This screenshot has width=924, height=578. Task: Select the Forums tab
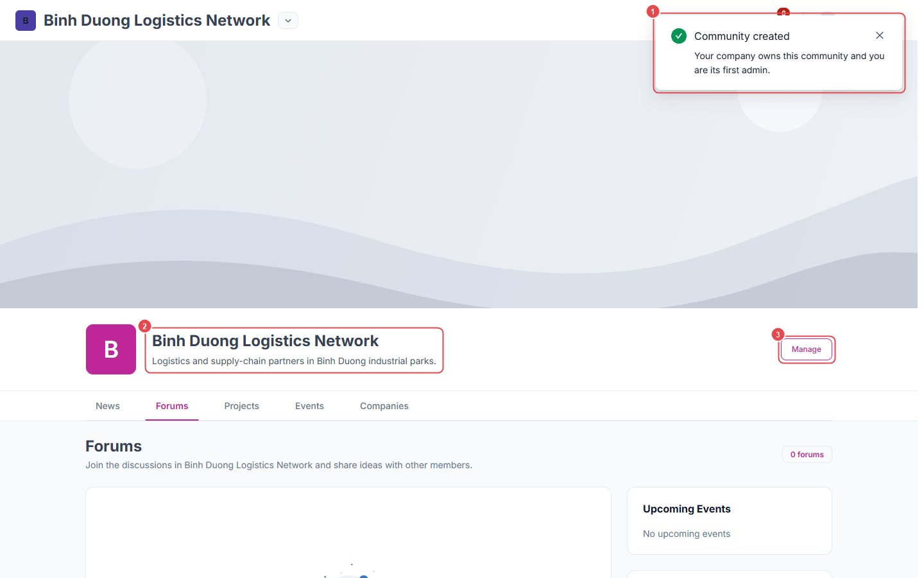pos(172,406)
